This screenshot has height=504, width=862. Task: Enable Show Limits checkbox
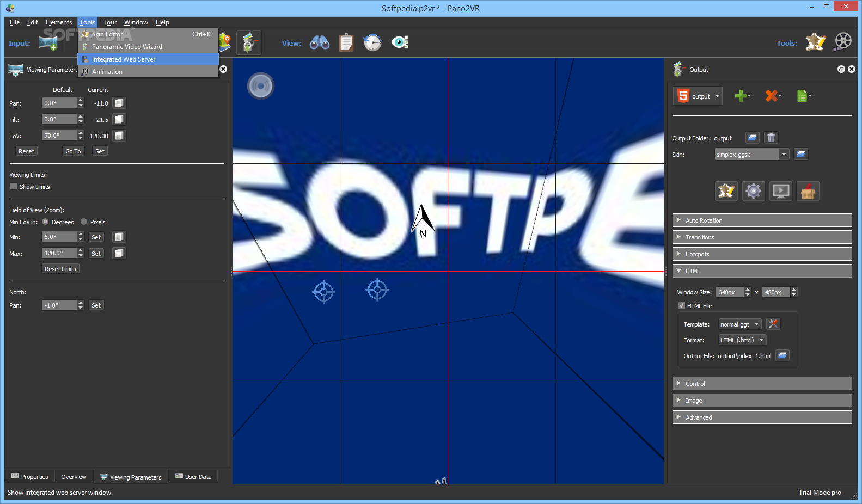(14, 186)
